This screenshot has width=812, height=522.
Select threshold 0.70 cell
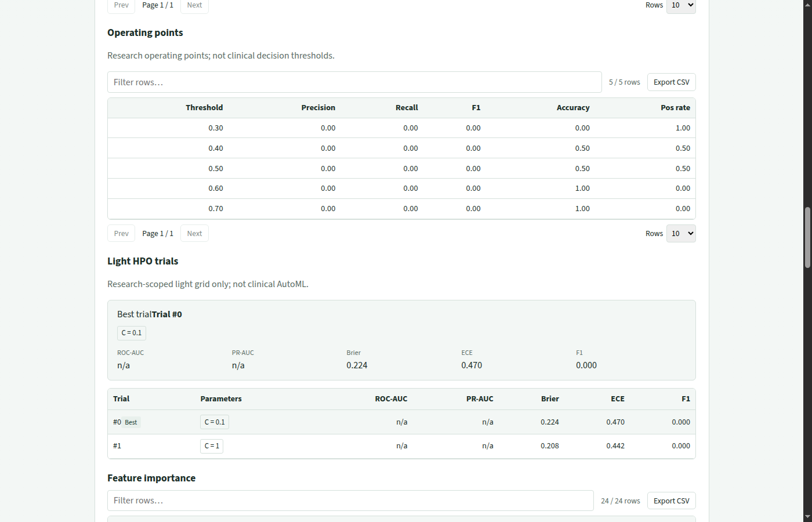[x=216, y=208]
